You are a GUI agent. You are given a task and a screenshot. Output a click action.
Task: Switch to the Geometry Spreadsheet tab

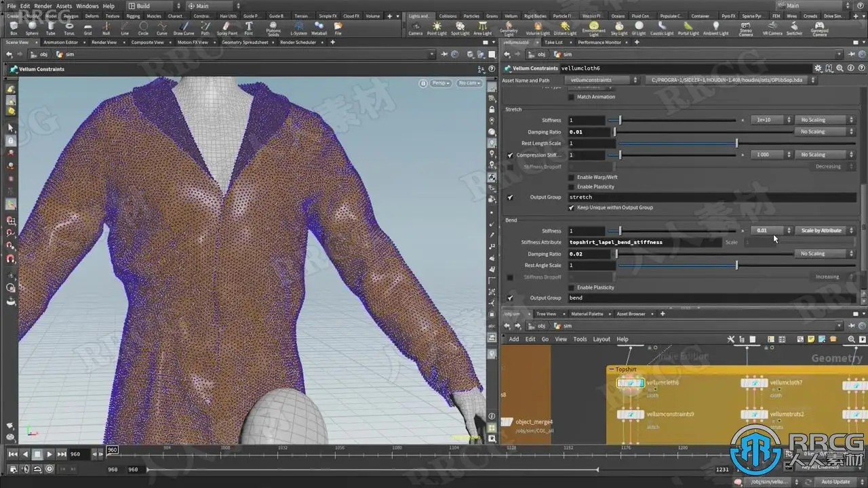[245, 42]
